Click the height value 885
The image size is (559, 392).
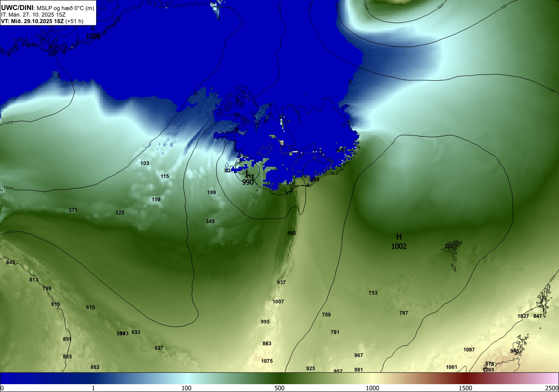(67, 357)
